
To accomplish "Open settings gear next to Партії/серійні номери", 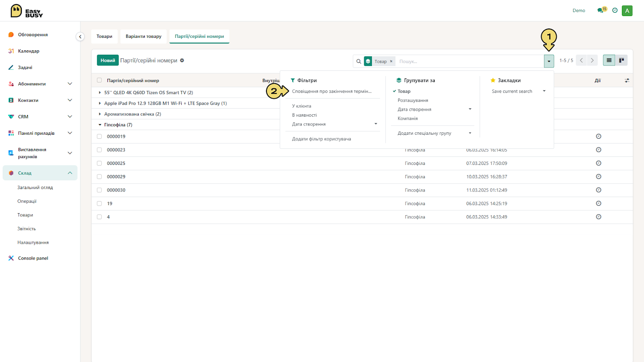I will point(182,60).
